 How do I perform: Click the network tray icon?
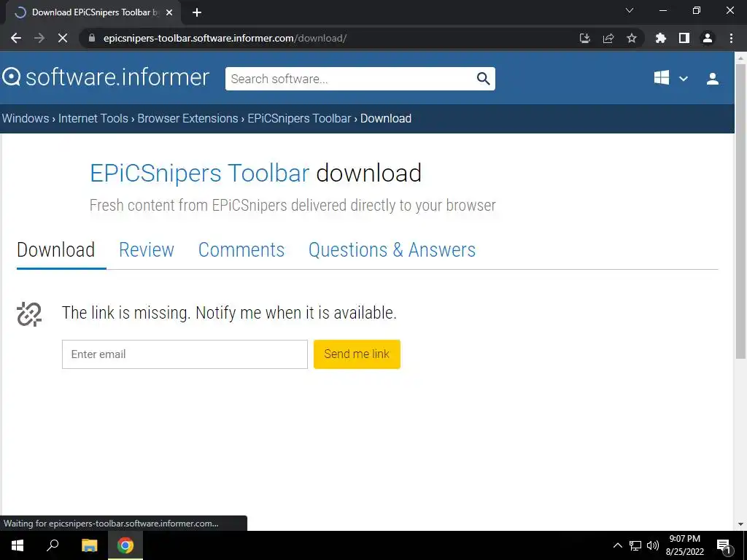point(635,545)
